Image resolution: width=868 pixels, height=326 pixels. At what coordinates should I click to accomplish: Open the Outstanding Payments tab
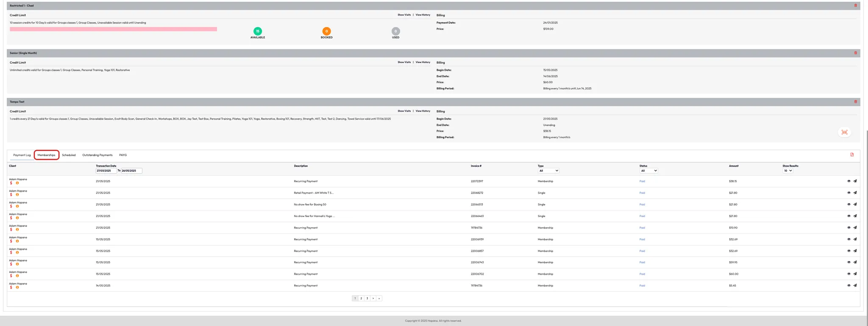pos(97,155)
